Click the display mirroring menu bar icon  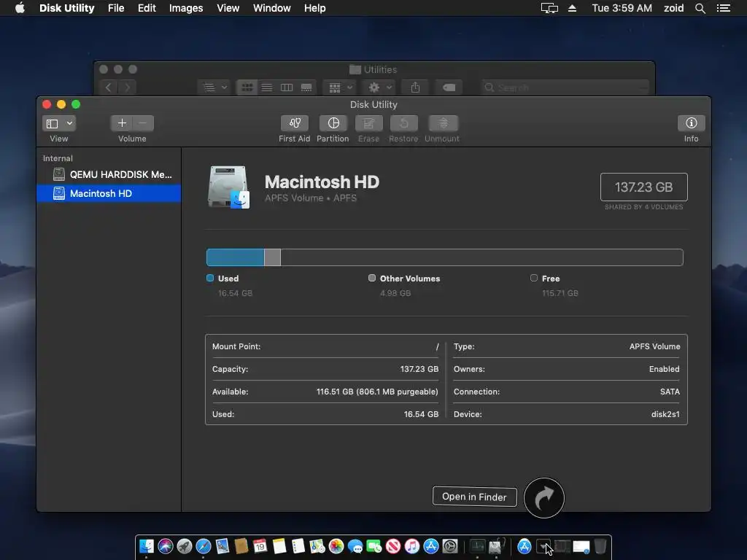(x=549, y=8)
